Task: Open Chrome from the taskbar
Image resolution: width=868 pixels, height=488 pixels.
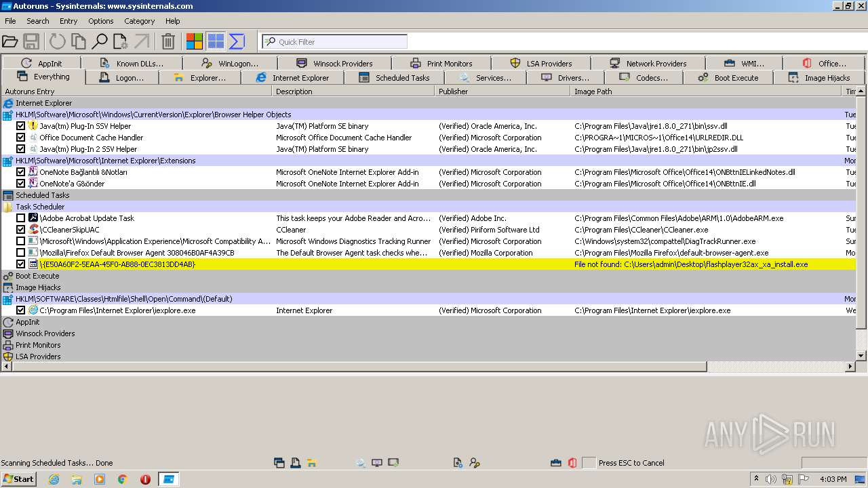Action: coord(123,479)
